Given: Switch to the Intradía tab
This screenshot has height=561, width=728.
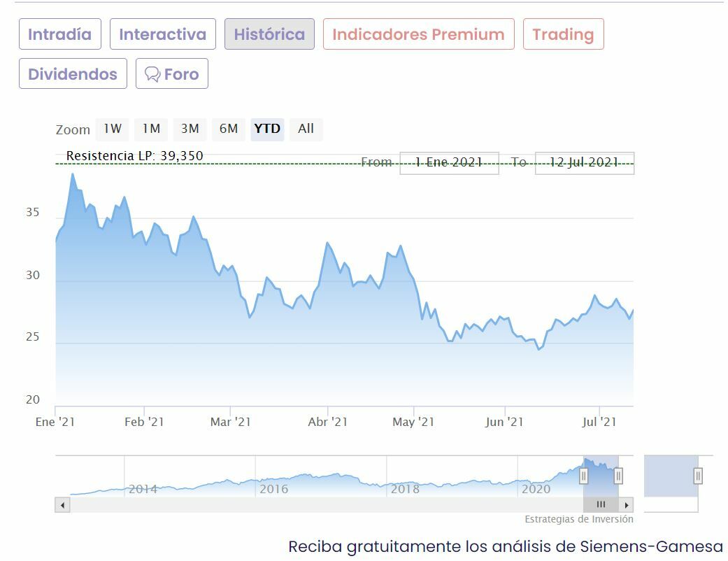Looking at the screenshot, I should pyautogui.click(x=59, y=34).
